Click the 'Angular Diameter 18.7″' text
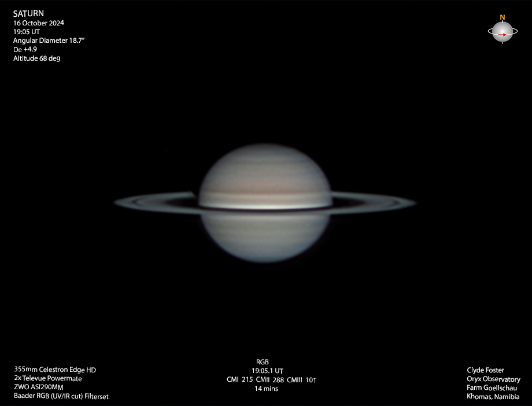 pos(49,40)
